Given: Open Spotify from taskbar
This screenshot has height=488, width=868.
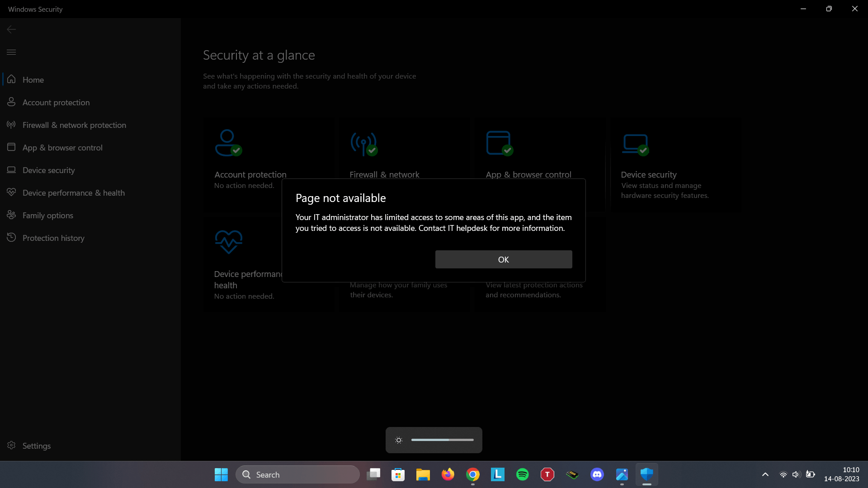Looking at the screenshot, I should pos(523,474).
